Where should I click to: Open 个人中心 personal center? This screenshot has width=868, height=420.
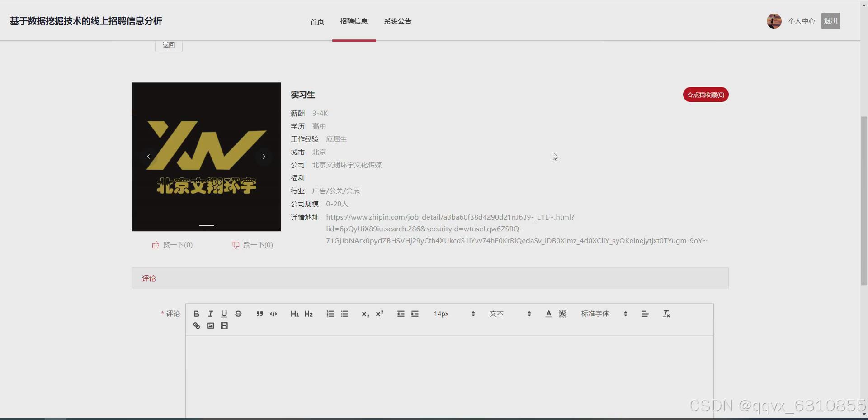click(x=801, y=21)
